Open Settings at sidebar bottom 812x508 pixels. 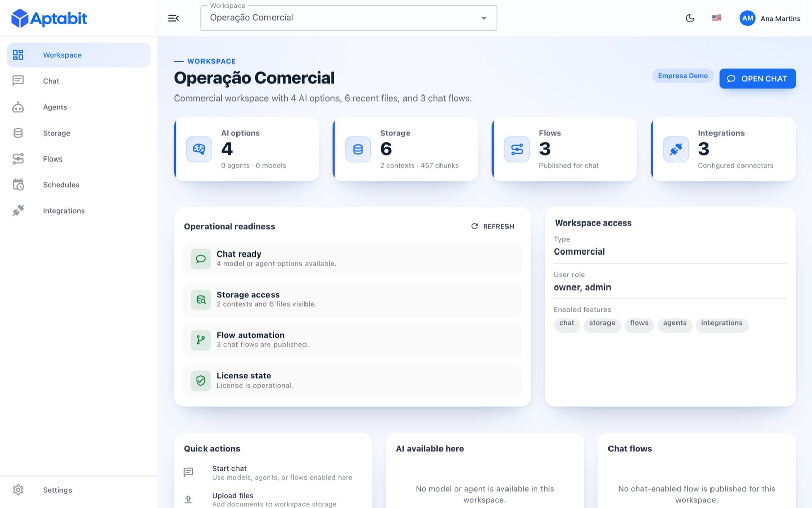(79, 490)
